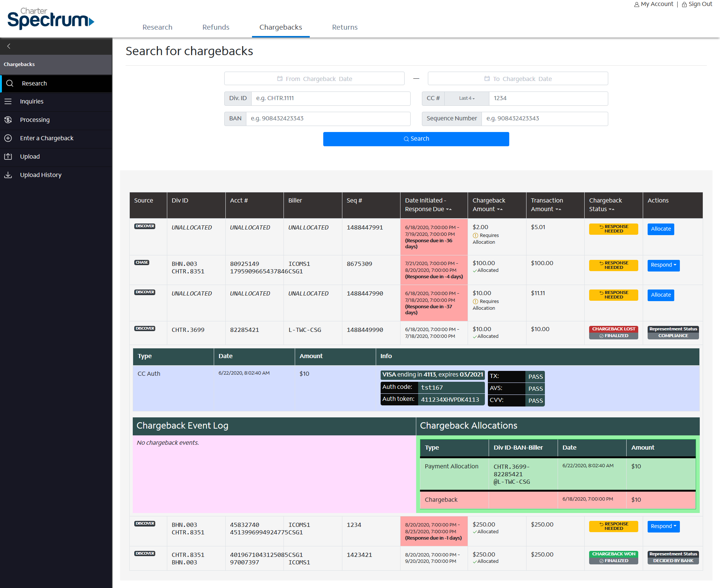Image resolution: width=720 pixels, height=588 pixels.
Task: Click the Inquiries list icon
Action: tap(8, 101)
